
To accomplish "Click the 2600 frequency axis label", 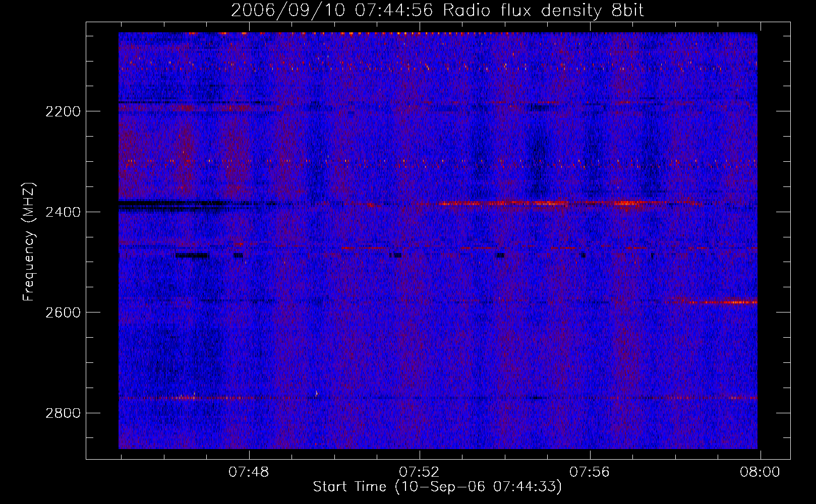I will click(x=63, y=312).
